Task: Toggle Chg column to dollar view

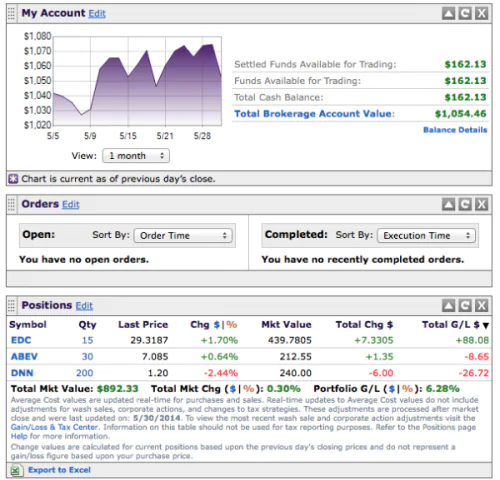Action: (217, 325)
